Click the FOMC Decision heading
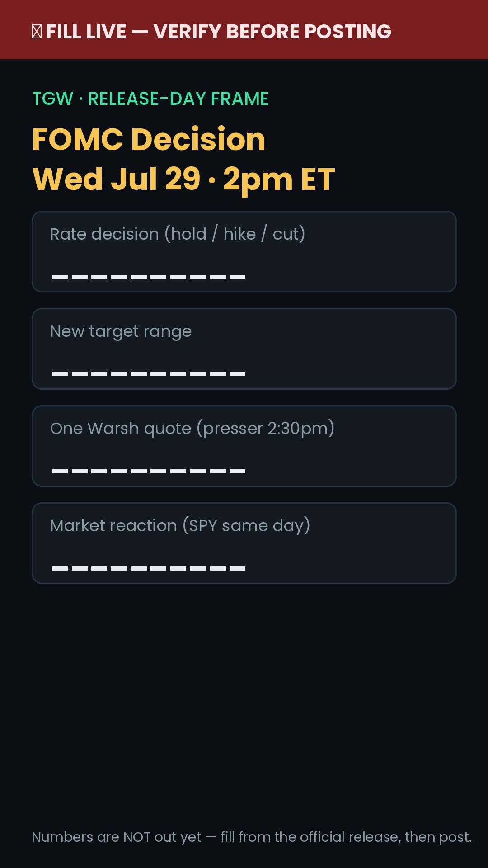 pos(149,139)
